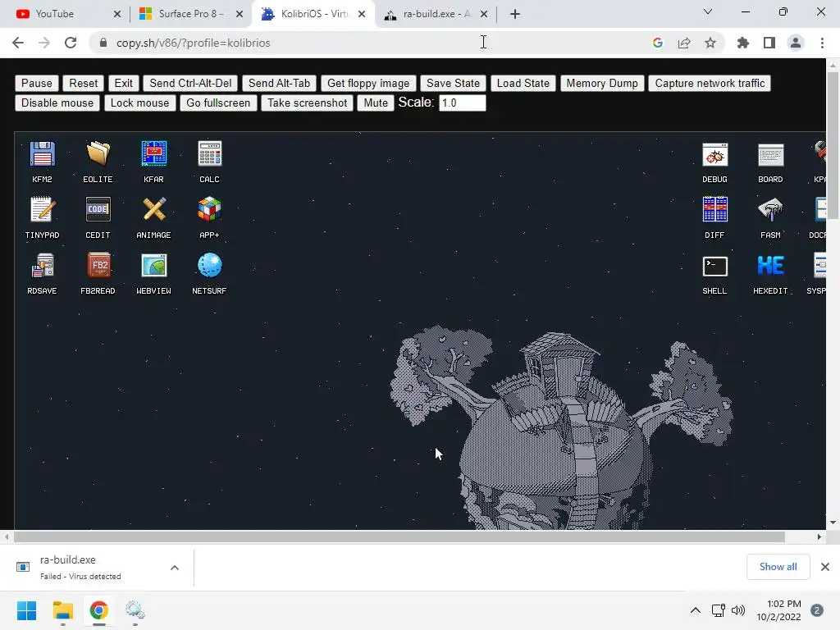Toggle the browser side panel
Screen dimensions: 840x630
[769, 43]
